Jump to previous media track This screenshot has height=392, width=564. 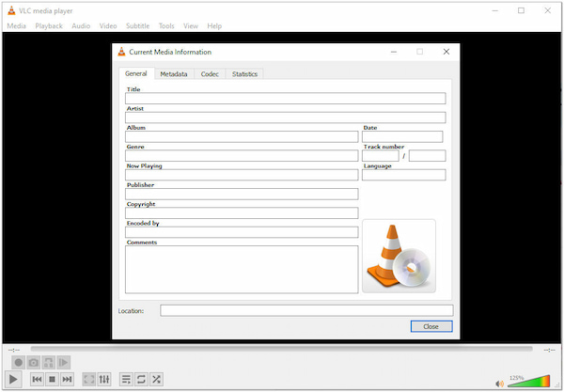pos(37,379)
